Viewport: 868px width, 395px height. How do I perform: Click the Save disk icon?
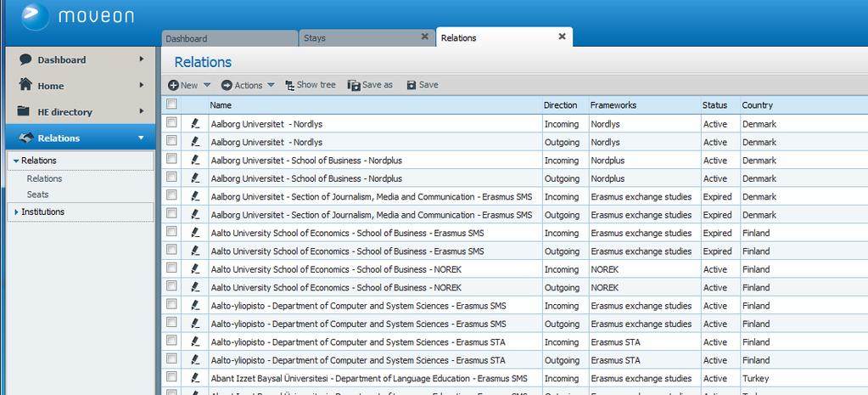click(412, 85)
